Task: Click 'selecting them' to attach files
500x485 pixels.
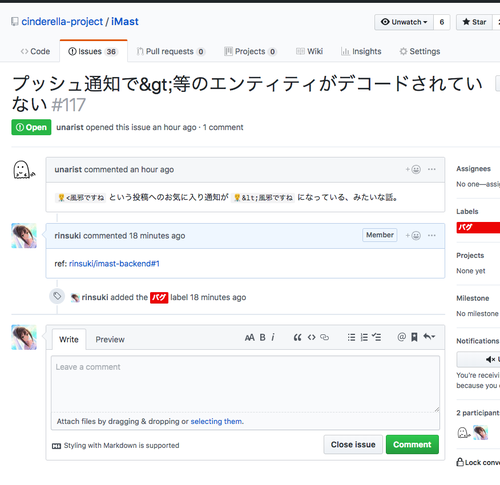Action: pyautogui.click(x=217, y=421)
